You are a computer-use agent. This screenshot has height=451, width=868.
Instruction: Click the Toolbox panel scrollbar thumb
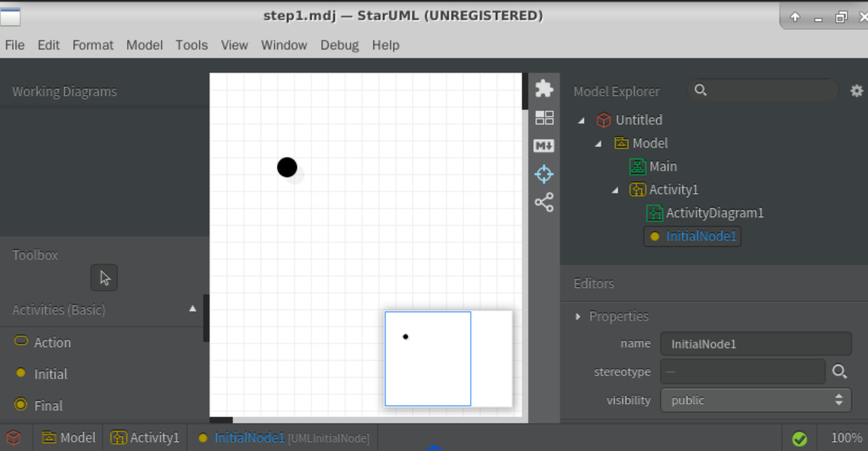[206, 318]
